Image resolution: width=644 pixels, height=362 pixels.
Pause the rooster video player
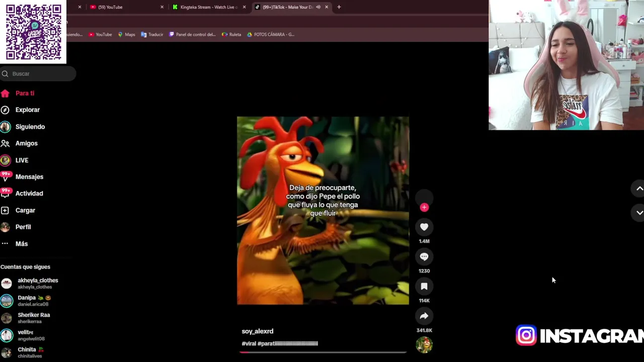tap(323, 211)
